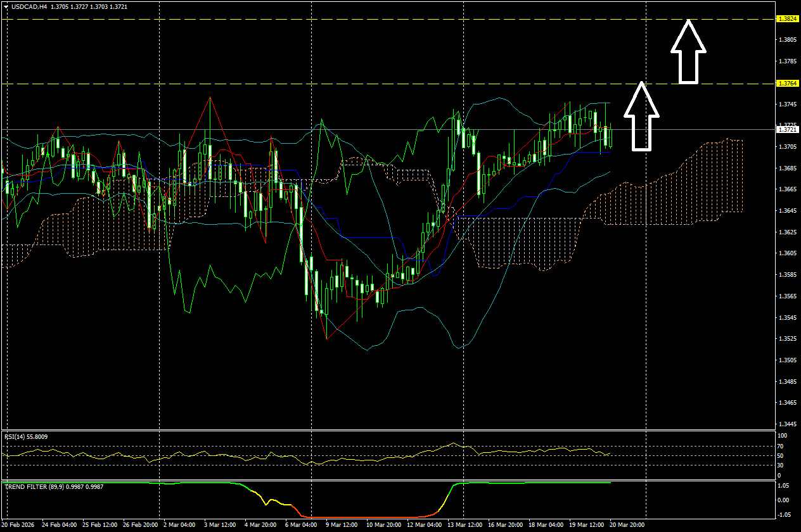
Task: Click the 12 Mar 04:00 time label
Action: tap(424, 525)
